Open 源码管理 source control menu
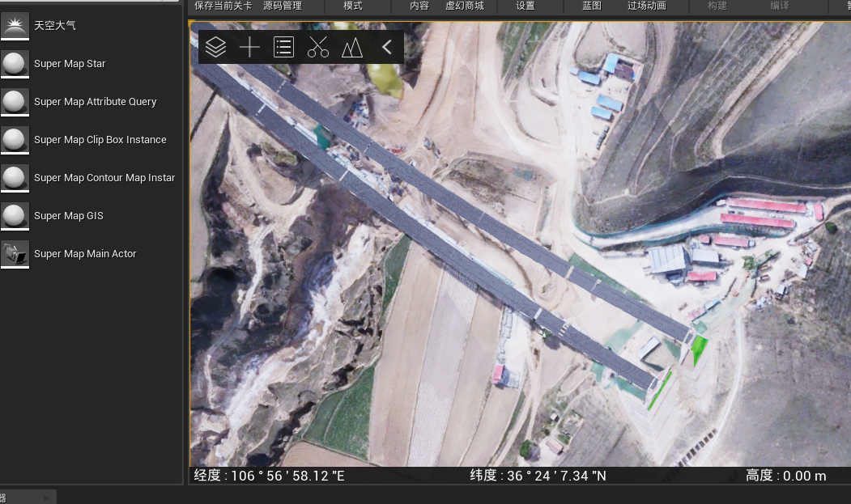Image resolution: width=851 pixels, height=504 pixels. [283, 6]
